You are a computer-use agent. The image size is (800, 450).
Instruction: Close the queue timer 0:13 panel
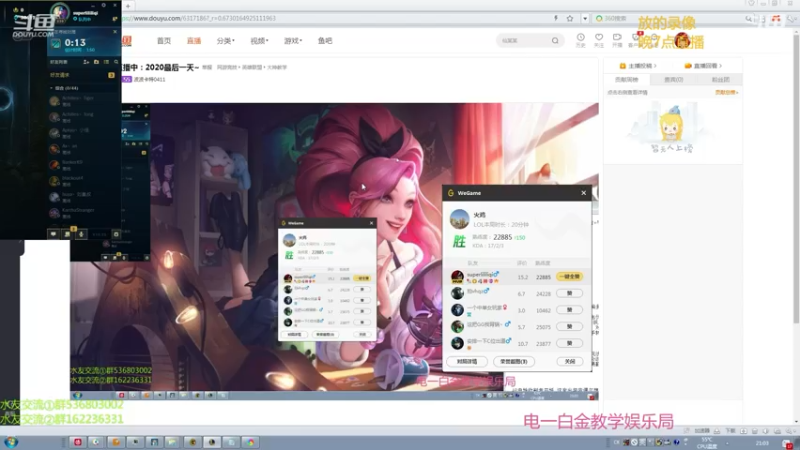115,32
